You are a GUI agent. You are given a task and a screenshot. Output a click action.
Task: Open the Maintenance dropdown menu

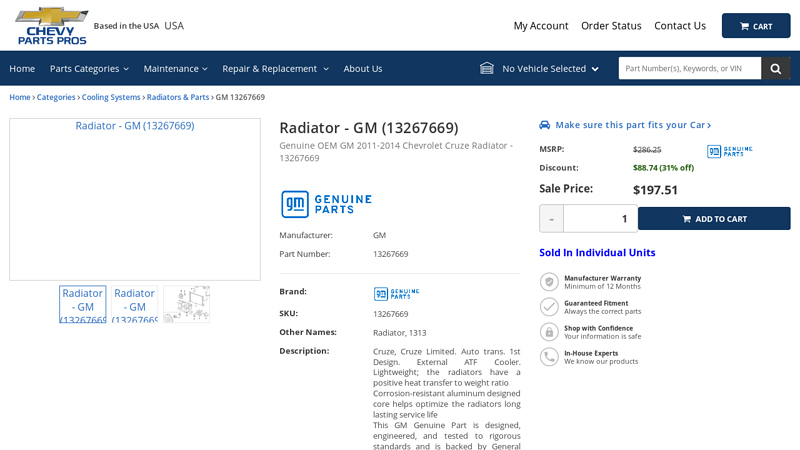point(175,69)
